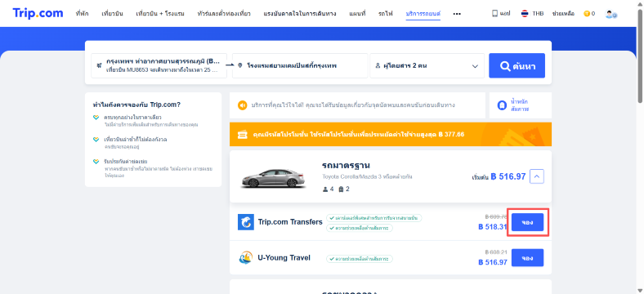This screenshot has height=294, width=644.
Task: Go to เที่ยวบิน + โรงแรม section
Action: (160, 14)
